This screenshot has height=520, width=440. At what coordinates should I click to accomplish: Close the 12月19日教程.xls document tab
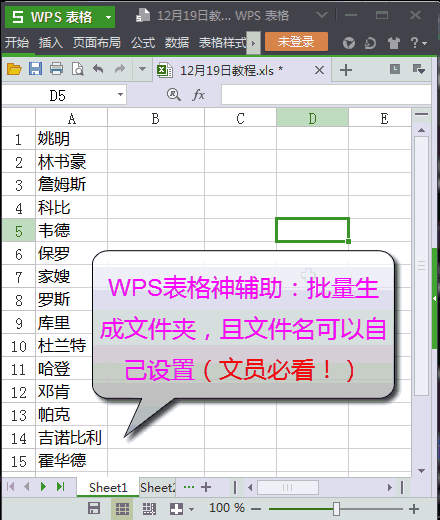[319, 70]
